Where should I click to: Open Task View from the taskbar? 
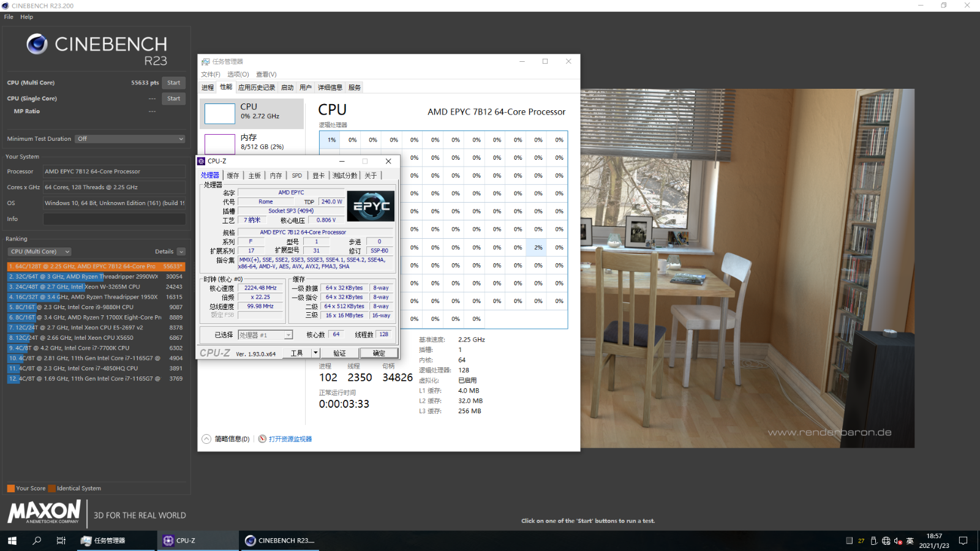tap(61, 541)
